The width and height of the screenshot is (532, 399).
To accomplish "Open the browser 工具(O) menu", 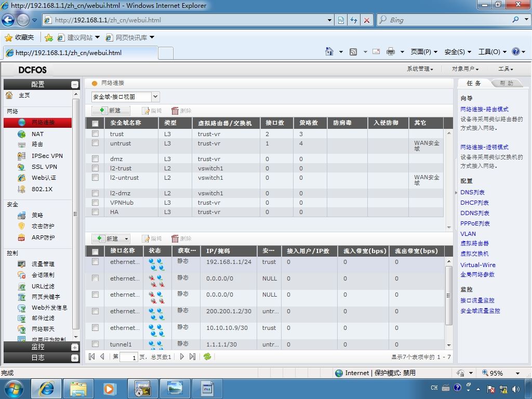I will pos(493,52).
